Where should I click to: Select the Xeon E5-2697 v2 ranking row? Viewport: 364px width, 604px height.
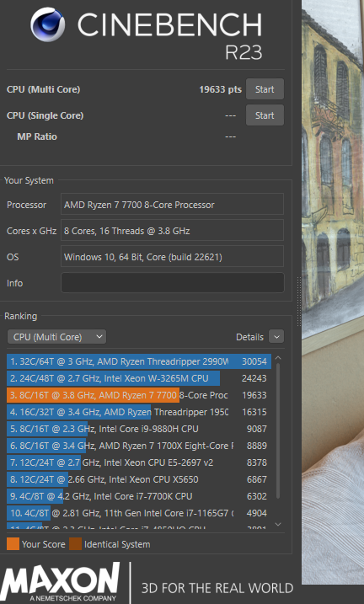[139, 462]
